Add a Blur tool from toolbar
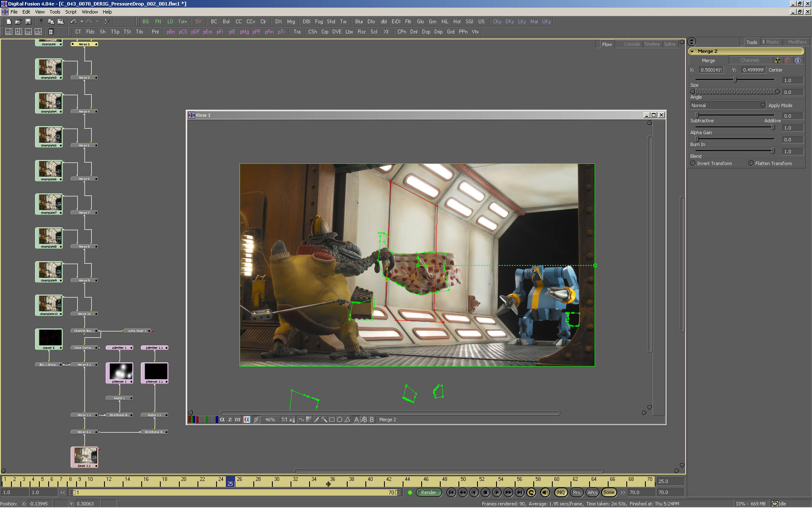 click(359, 22)
